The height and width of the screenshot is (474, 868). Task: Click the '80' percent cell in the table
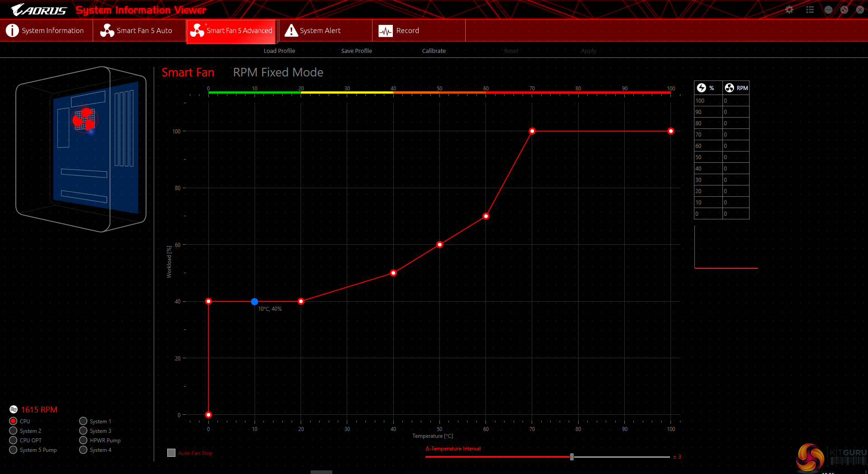coord(708,123)
